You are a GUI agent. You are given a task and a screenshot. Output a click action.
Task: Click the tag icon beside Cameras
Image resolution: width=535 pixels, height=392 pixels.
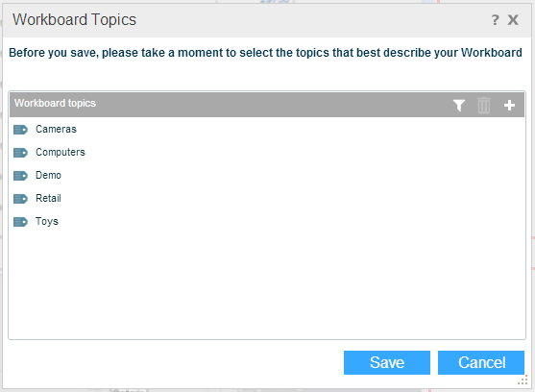[20, 130]
